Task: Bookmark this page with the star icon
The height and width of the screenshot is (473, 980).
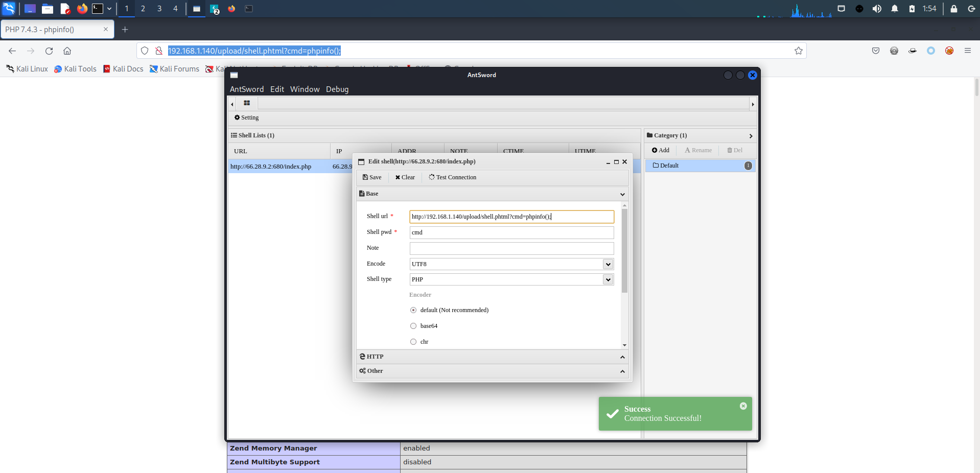Action: 799,51
